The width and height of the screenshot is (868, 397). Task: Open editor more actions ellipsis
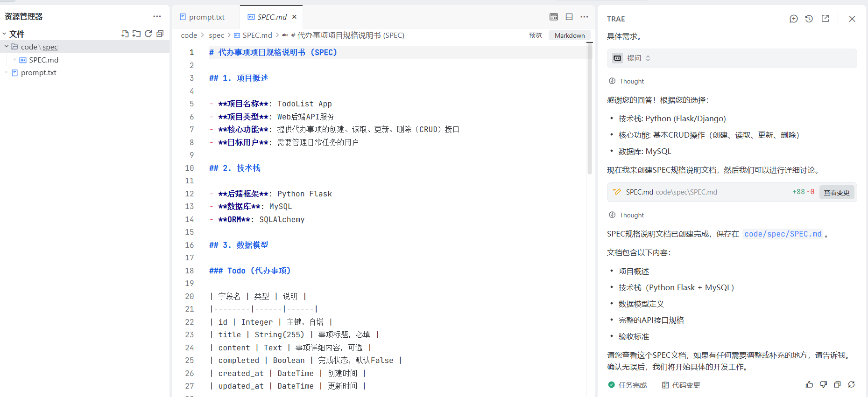pos(584,17)
